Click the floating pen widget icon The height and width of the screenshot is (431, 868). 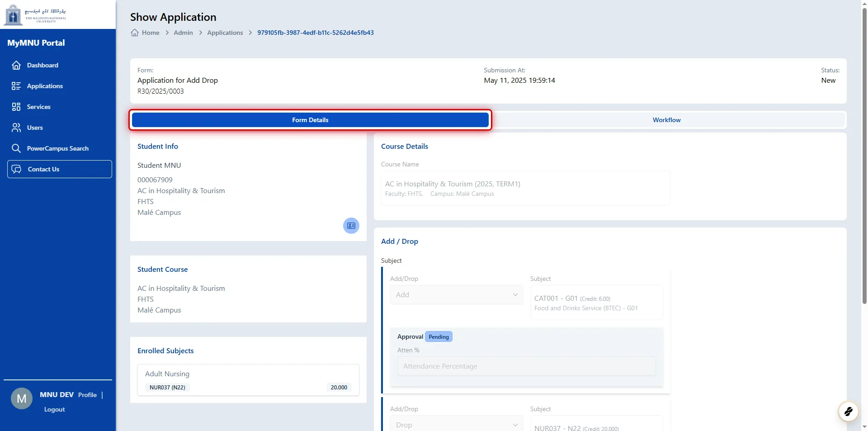coord(848,411)
